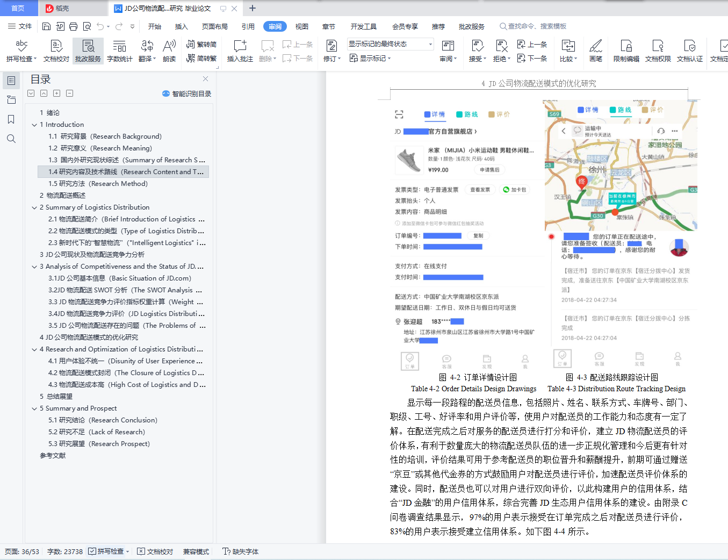This screenshot has height=560, width=728.
Task: Click the 字数: 23738 status bar entry
Action: (x=65, y=551)
